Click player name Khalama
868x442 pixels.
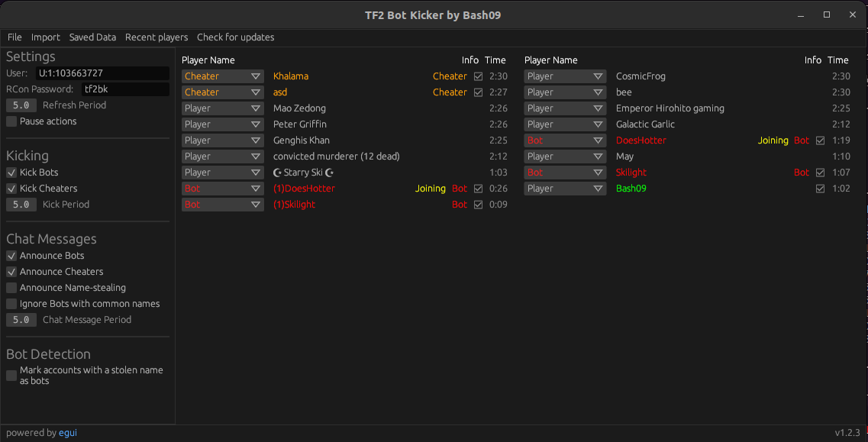pos(291,76)
